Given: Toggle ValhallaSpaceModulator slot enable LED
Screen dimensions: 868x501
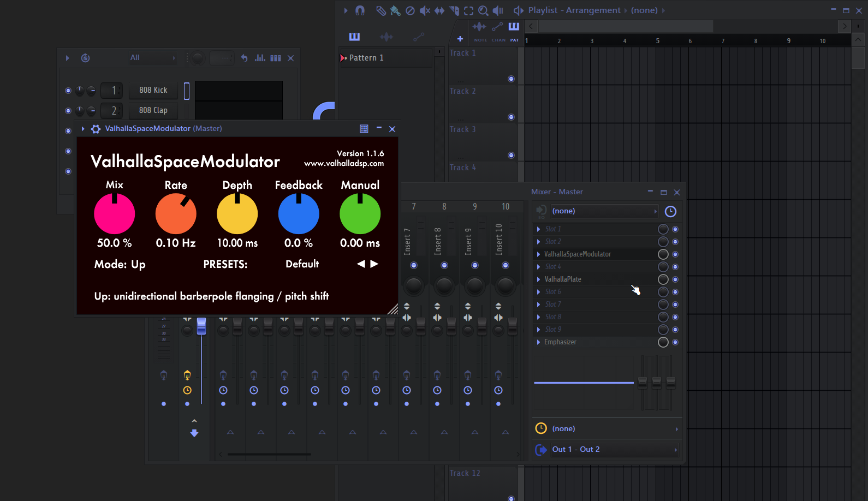Looking at the screenshot, I should 675,254.
